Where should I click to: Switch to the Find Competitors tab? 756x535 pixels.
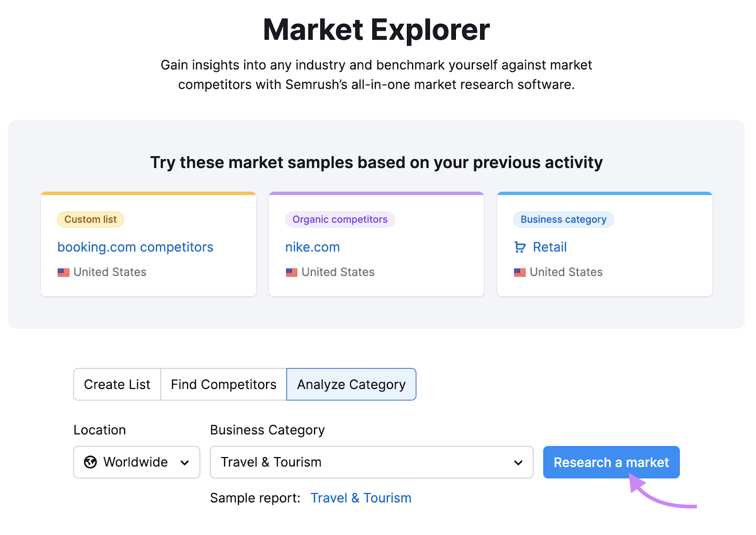pyautogui.click(x=223, y=384)
